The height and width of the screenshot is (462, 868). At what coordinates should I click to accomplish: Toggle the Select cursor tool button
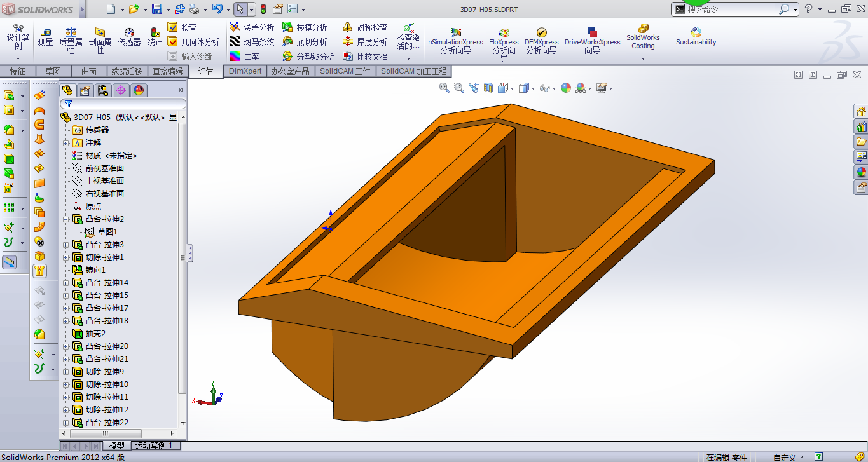(x=240, y=9)
